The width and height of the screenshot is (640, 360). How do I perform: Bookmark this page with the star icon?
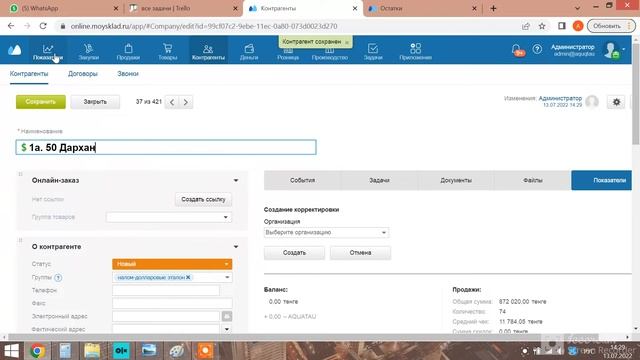click(542, 26)
